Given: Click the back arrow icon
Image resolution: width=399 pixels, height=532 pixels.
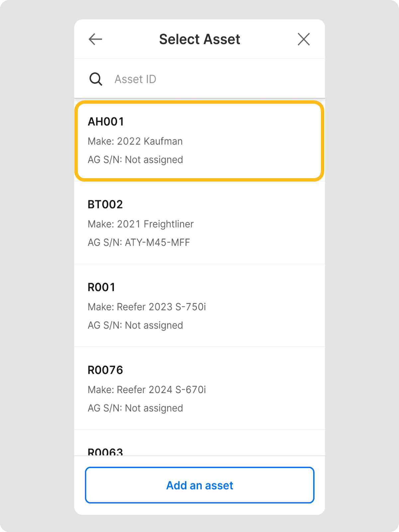Looking at the screenshot, I should point(95,39).
